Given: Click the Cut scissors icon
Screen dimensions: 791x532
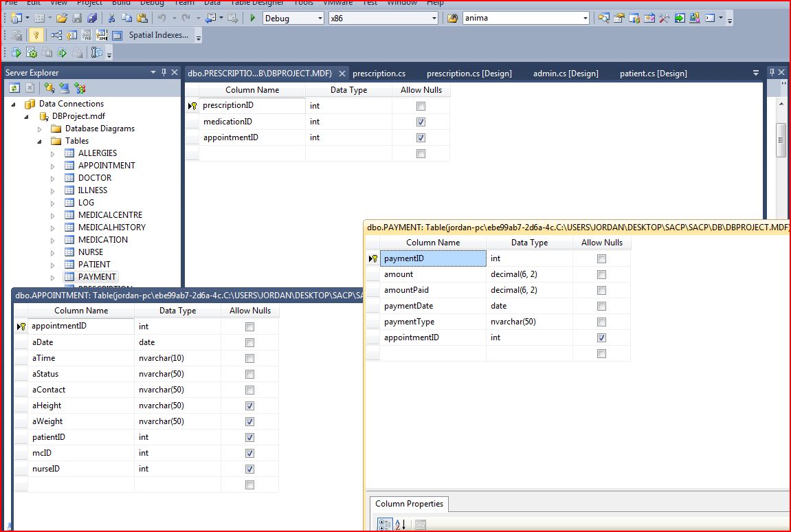Looking at the screenshot, I should 111,19.
